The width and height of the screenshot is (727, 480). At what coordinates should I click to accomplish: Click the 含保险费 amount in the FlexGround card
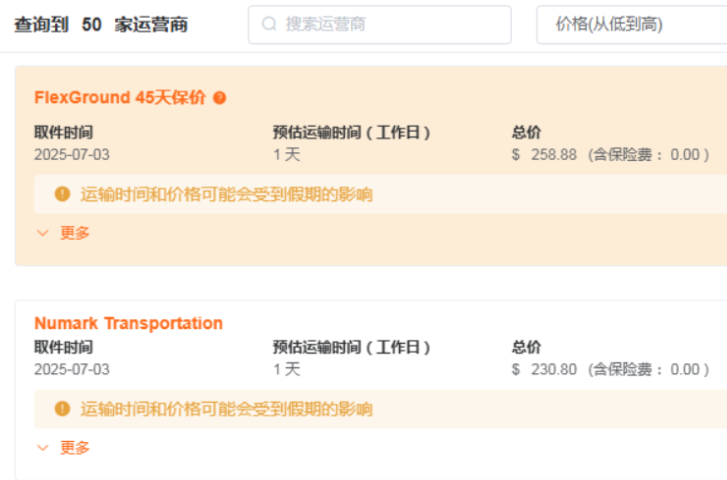pyautogui.click(x=648, y=155)
